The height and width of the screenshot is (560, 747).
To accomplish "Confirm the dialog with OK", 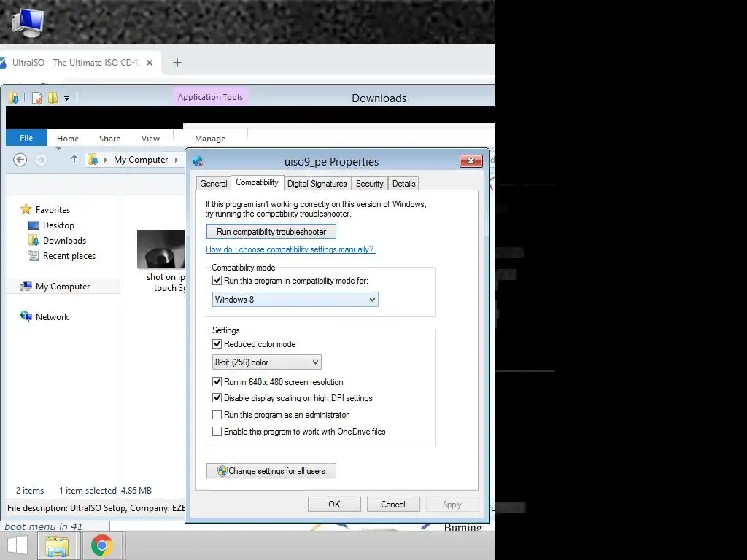I will pyautogui.click(x=334, y=505).
